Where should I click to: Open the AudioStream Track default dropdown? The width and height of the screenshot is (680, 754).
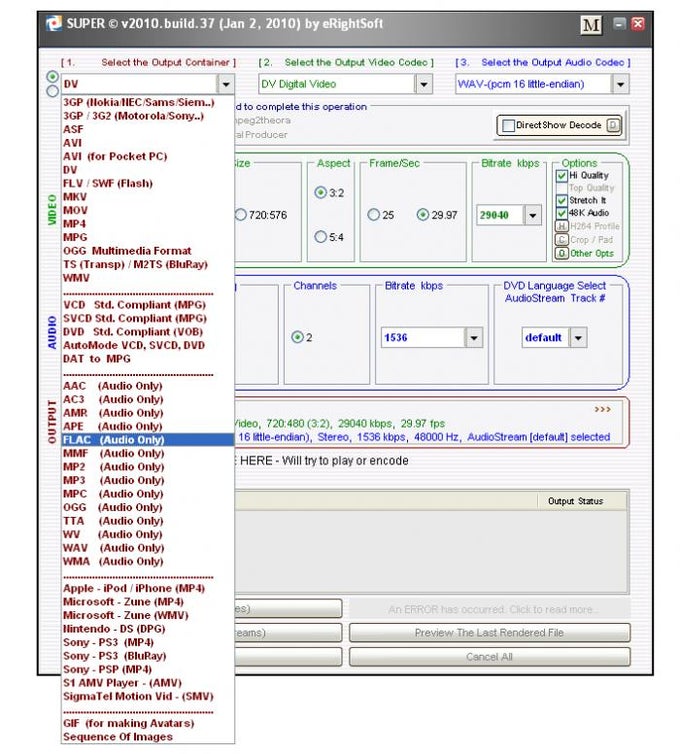(578, 338)
